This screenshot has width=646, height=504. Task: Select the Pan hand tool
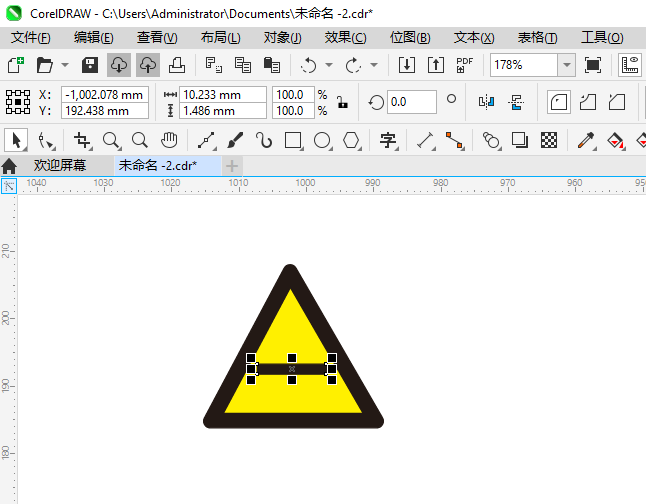tap(169, 141)
